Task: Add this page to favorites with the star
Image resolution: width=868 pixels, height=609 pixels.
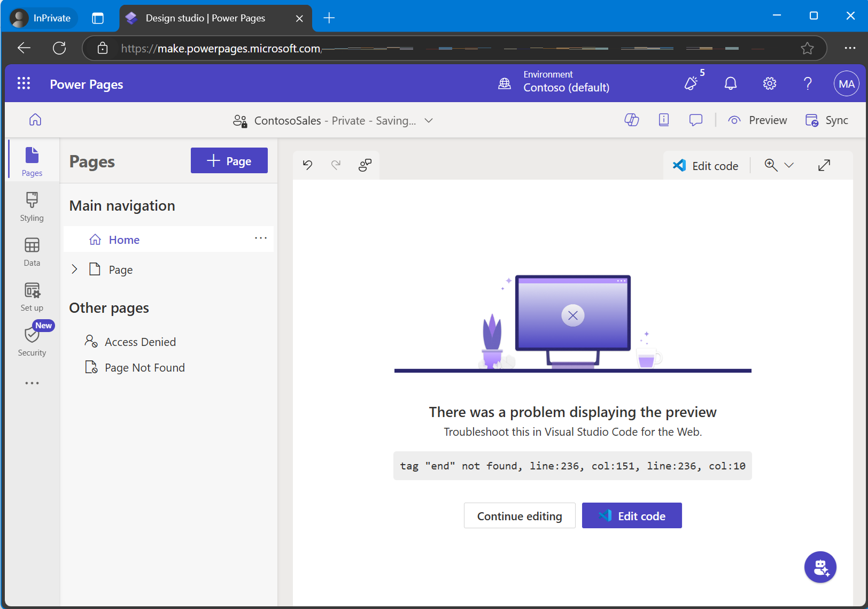Action: pyautogui.click(x=807, y=48)
